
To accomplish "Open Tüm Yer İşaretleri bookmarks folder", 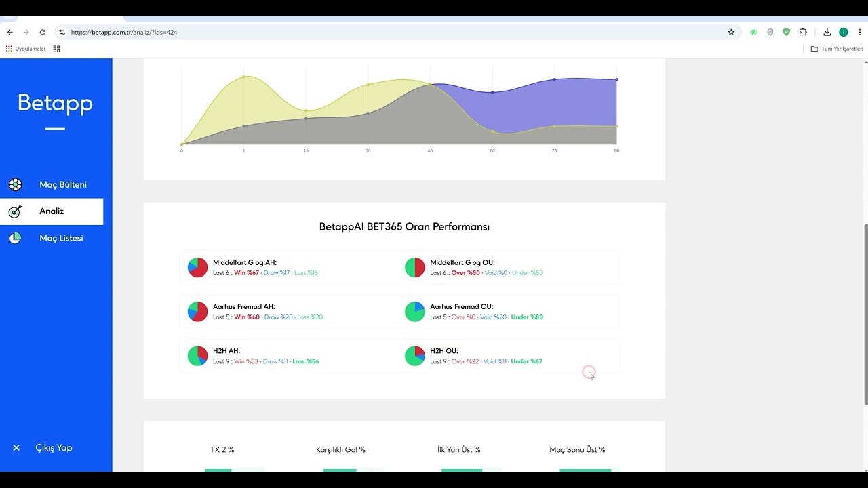I will [837, 49].
